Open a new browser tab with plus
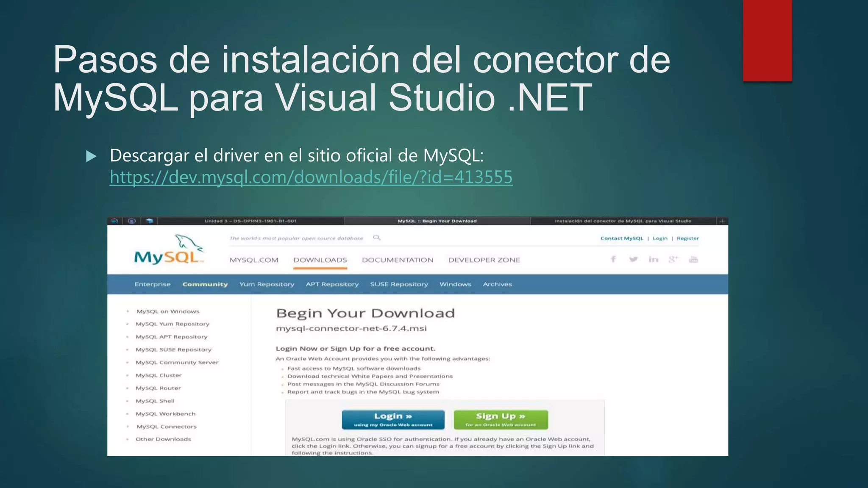This screenshot has width=868, height=488. tap(722, 221)
